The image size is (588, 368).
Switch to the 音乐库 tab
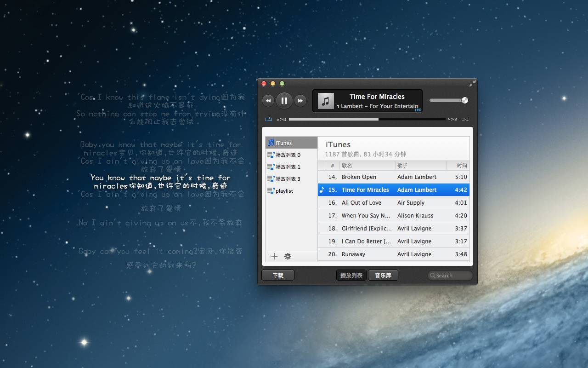[383, 275]
